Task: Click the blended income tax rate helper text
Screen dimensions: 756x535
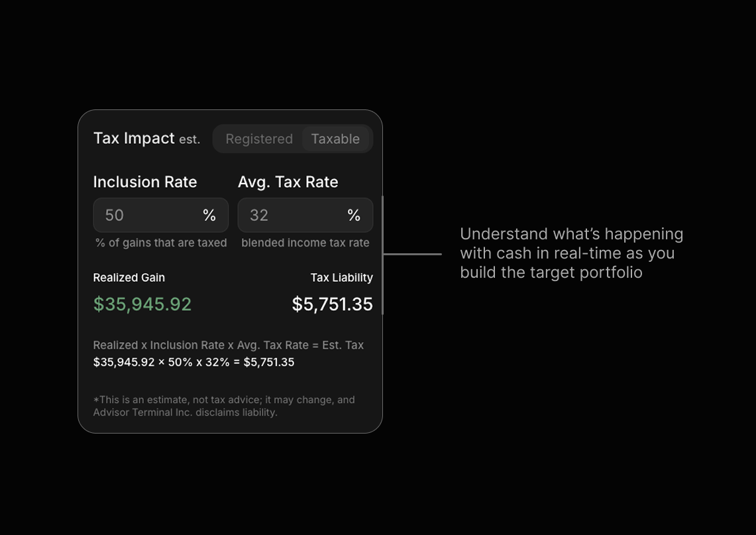Action: 305,243
